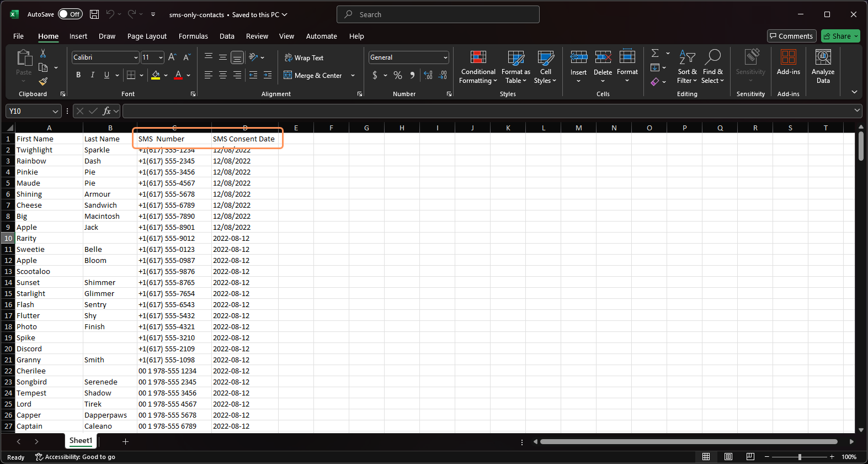The height and width of the screenshot is (464, 868).
Task: Toggle AutoSave switch
Action: click(70, 14)
